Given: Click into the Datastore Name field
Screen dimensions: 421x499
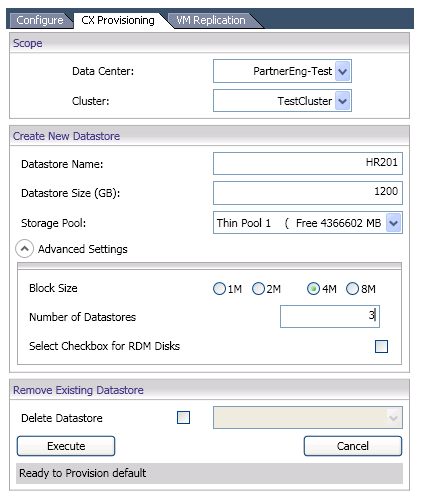Looking at the screenshot, I should click(308, 163).
